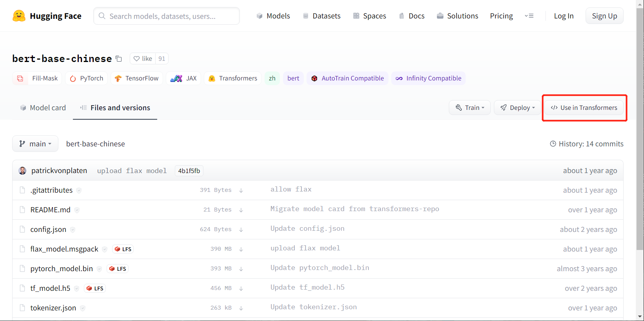Image resolution: width=644 pixels, height=321 pixels.
Task: Open the patrickvonplaten user profile link
Action: click(x=59, y=171)
